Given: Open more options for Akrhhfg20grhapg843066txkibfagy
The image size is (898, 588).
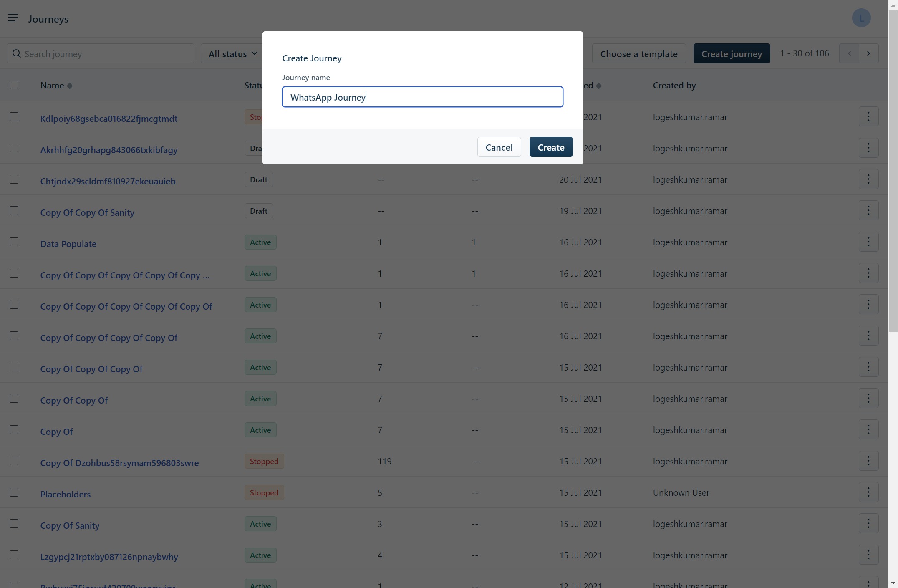Looking at the screenshot, I should click(869, 148).
